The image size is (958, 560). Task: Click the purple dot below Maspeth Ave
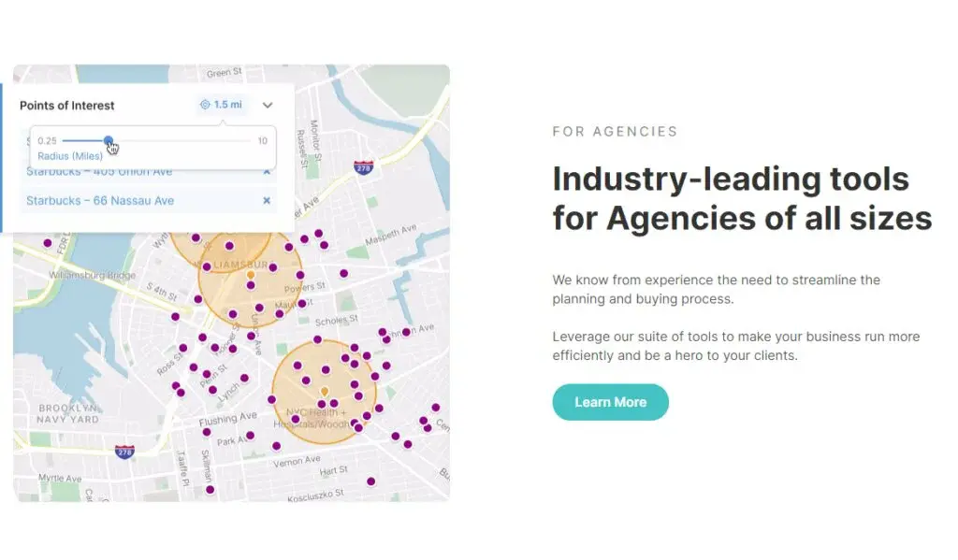[344, 274]
